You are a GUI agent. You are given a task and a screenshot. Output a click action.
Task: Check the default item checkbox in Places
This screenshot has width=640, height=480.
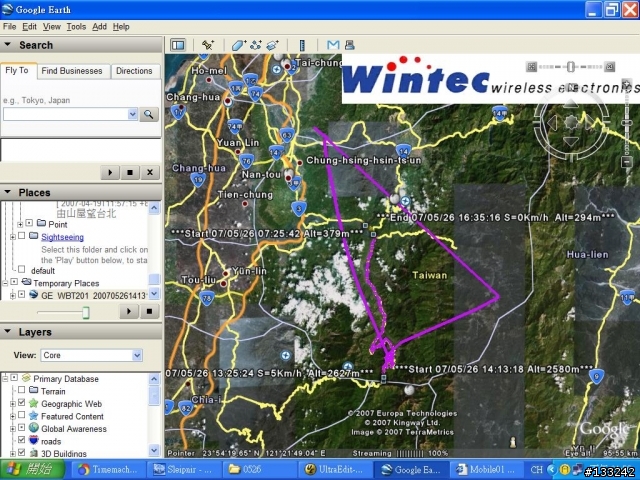22,269
